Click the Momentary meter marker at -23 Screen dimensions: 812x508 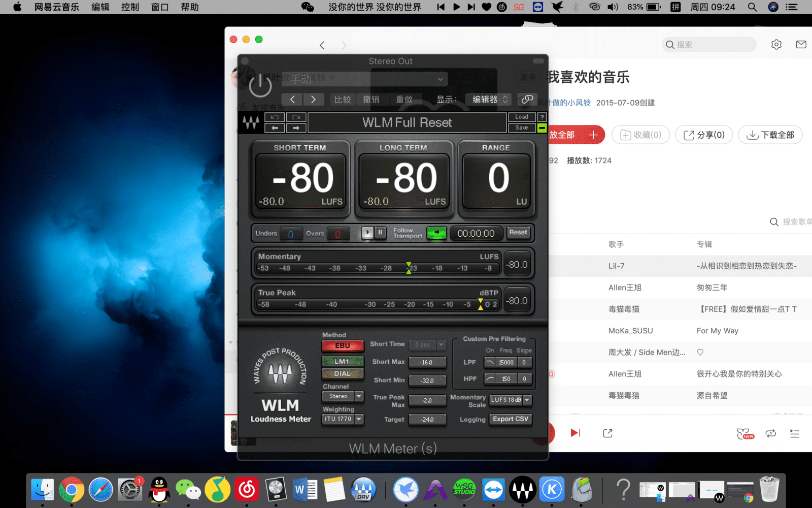(409, 268)
